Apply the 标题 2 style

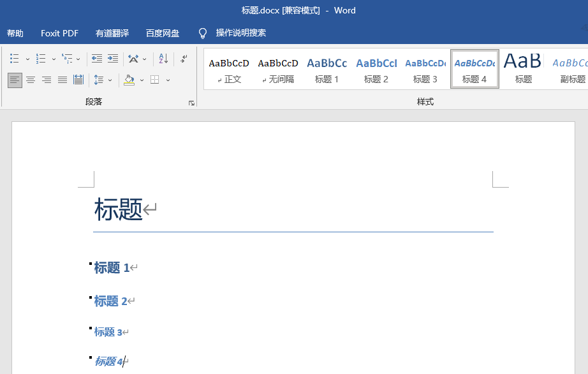(376, 68)
